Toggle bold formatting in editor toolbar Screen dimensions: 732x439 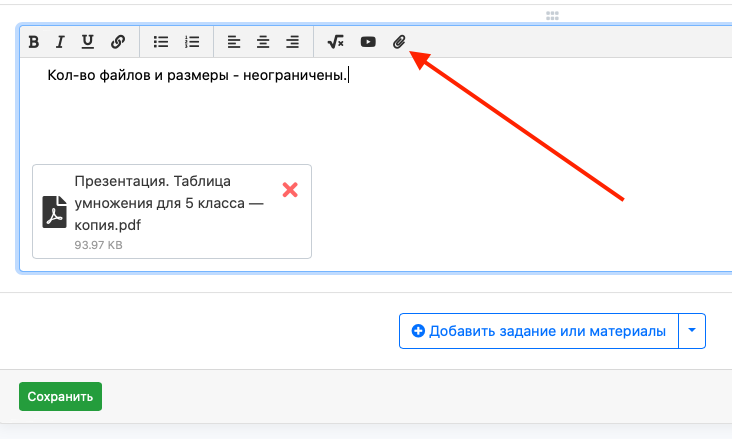pos(34,42)
